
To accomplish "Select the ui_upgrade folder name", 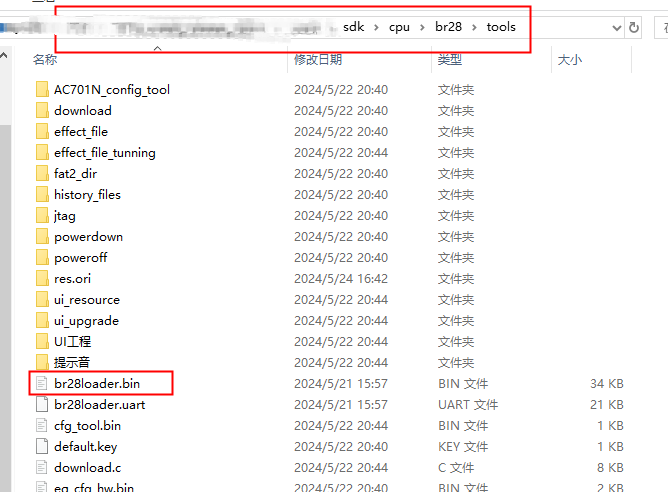I will click(86, 321).
